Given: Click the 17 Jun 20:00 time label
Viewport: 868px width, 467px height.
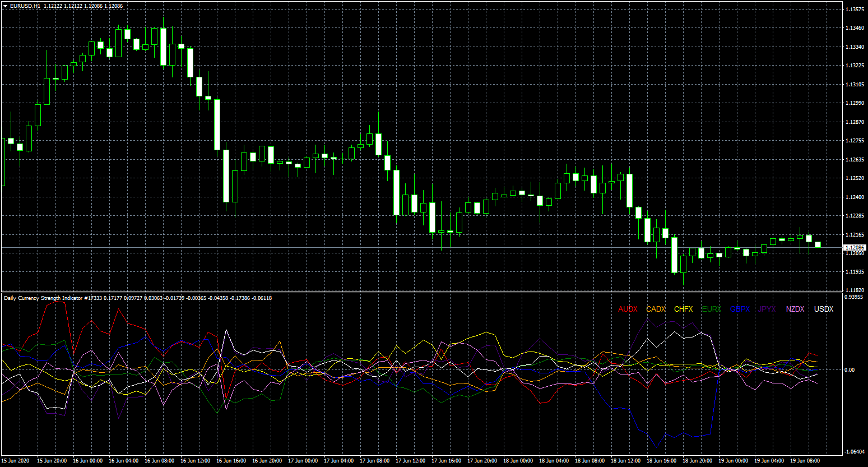Looking at the screenshot, I should [482, 461].
